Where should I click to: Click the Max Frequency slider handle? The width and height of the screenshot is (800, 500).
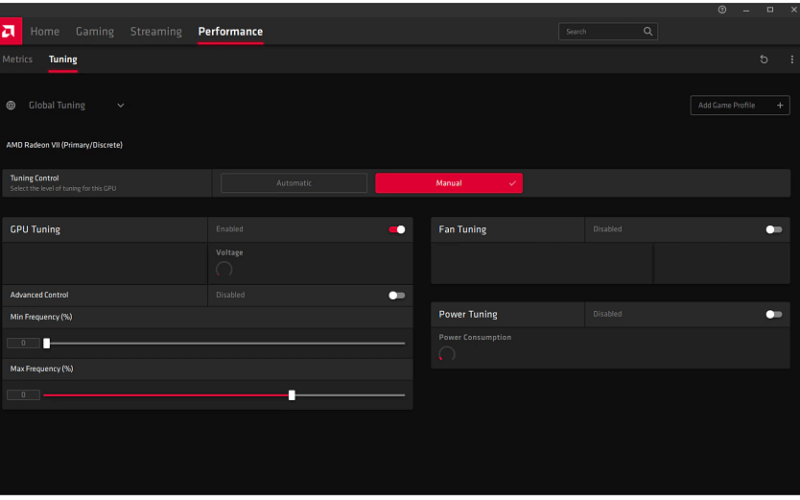292,395
